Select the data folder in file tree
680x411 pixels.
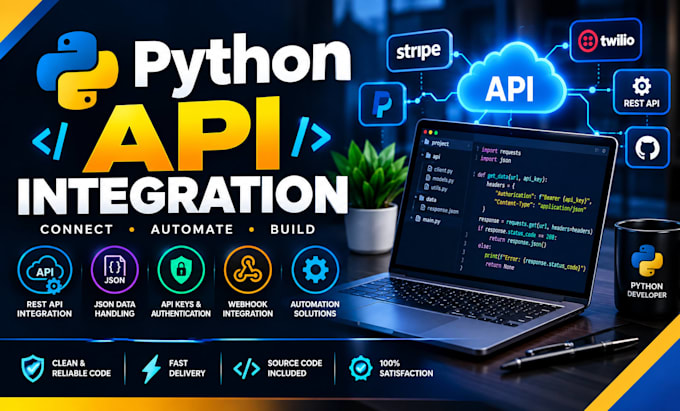click(427, 199)
